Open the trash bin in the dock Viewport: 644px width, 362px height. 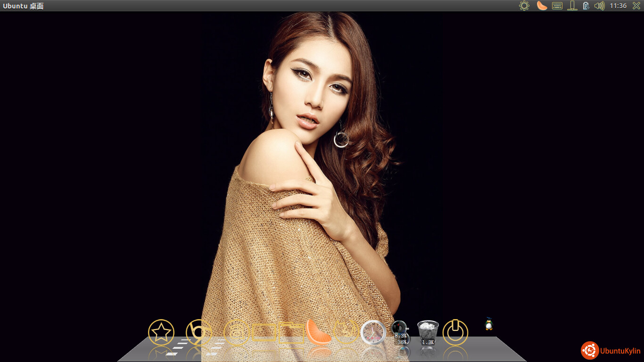428,332
